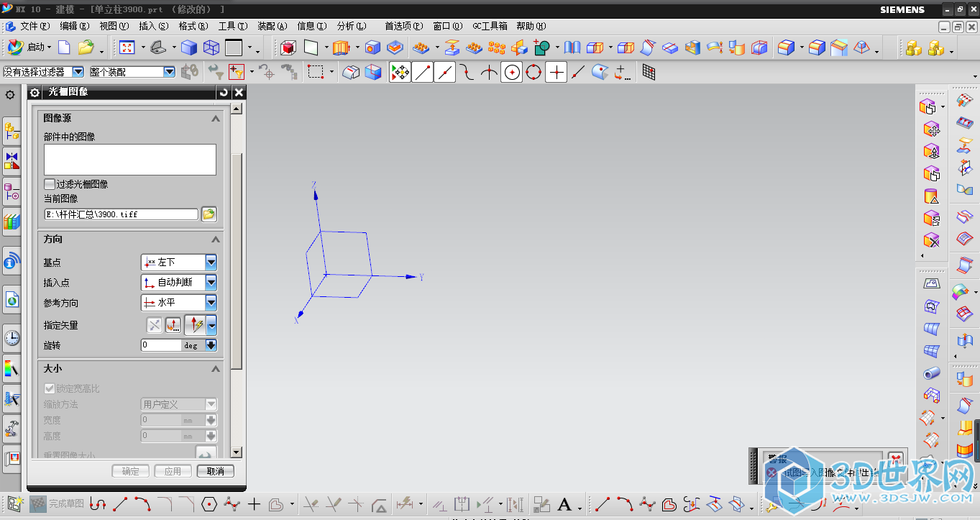980x520 pixels.
Task: Click the WCS grid display icon
Action: pyautogui.click(x=649, y=72)
